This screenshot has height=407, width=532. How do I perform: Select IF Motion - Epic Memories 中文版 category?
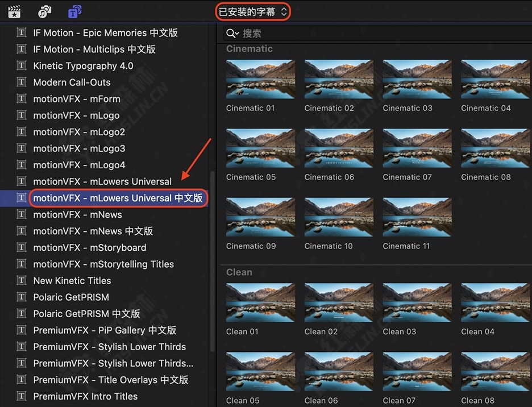pyautogui.click(x=106, y=32)
